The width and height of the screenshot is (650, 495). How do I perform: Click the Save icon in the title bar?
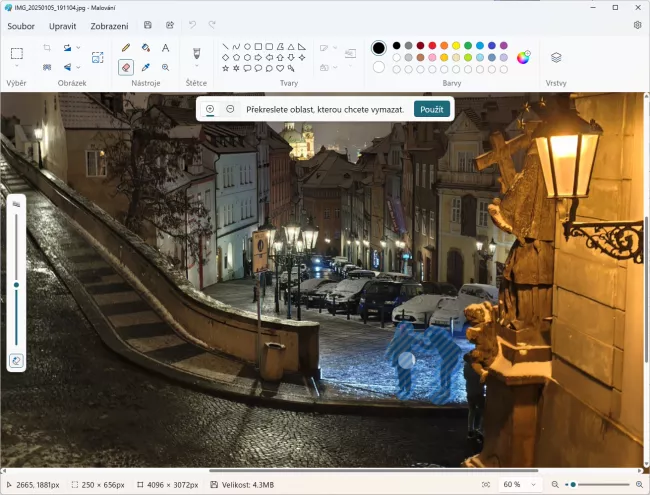(x=148, y=25)
